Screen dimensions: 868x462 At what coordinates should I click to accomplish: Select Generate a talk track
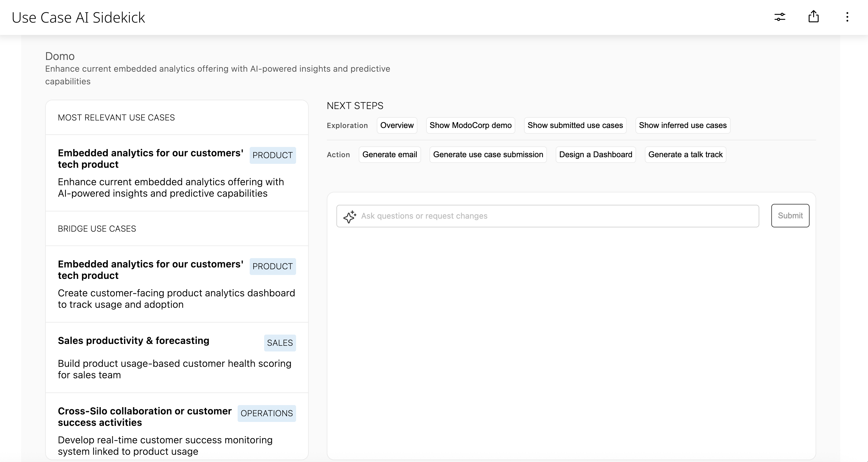coord(685,154)
